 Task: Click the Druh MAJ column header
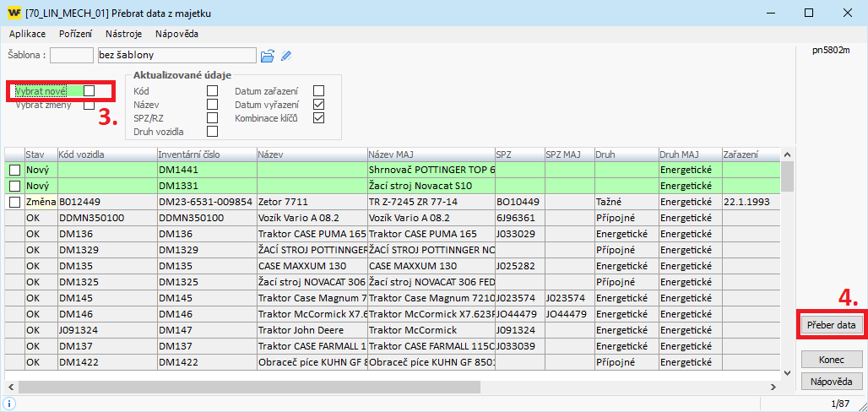(x=691, y=154)
